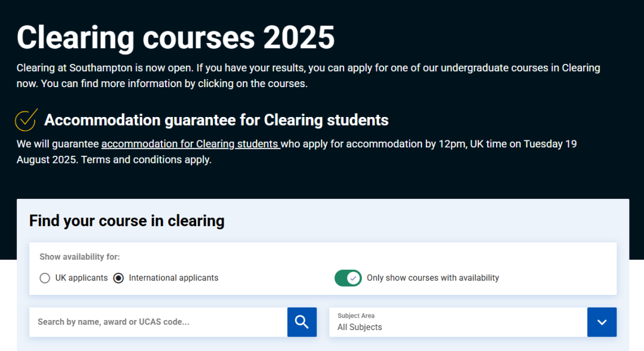Screen dimensions: 644x351
Task: Click the All Subjects combo box
Action: (458, 322)
